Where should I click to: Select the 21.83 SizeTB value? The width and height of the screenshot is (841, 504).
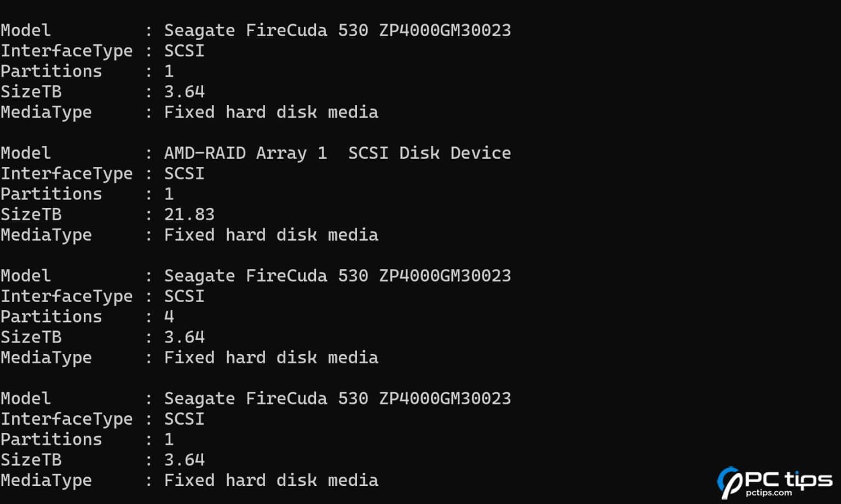(x=189, y=215)
